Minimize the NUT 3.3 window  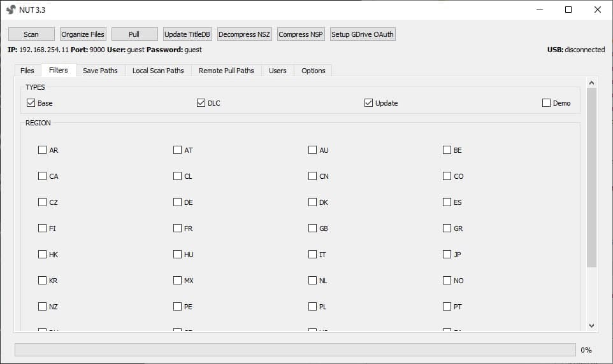(x=540, y=10)
